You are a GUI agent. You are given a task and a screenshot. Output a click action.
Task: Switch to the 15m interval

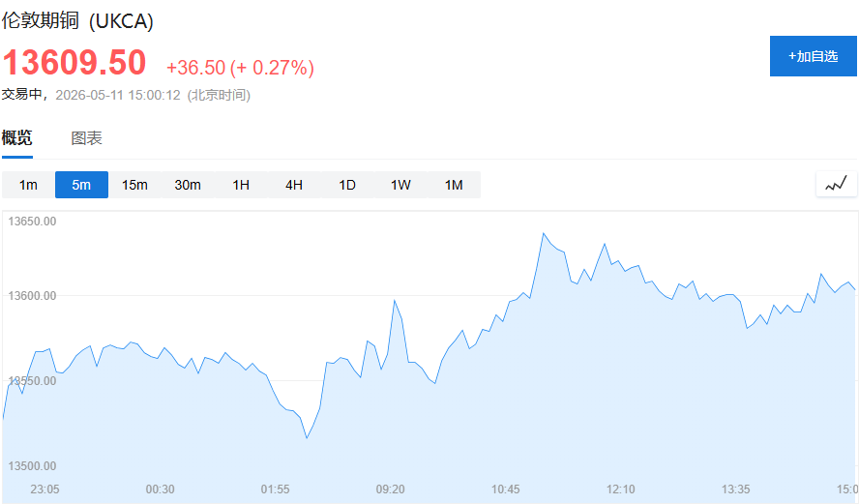coord(134,185)
